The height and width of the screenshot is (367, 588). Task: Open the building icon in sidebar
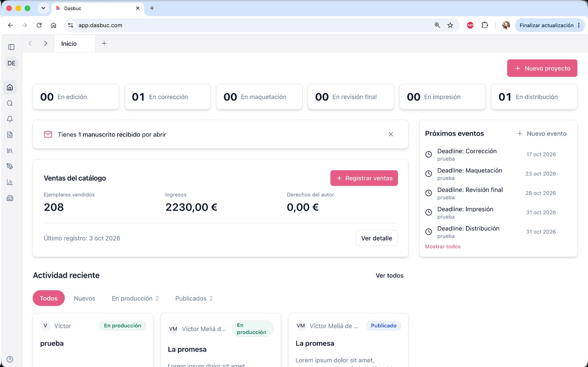click(10, 198)
